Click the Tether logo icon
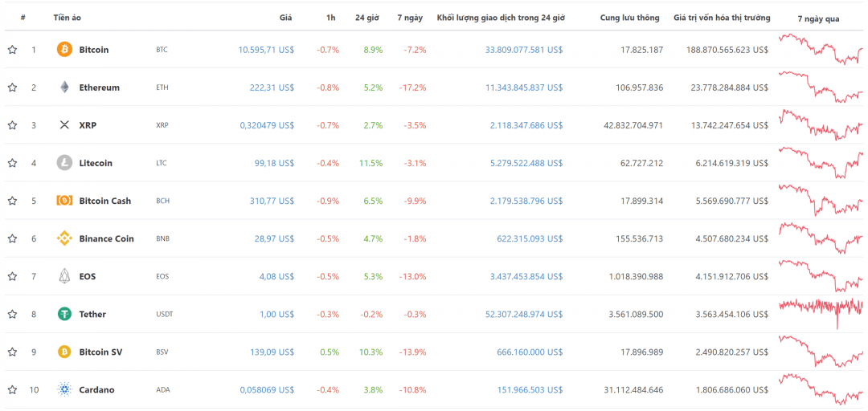Viewport: 868px width, 411px height. 65,314
